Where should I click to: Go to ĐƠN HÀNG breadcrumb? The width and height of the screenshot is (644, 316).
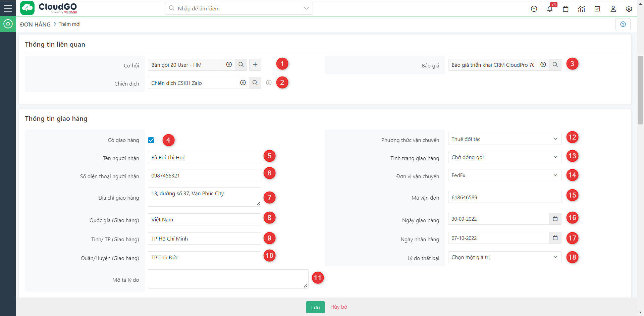coord(35,24)
